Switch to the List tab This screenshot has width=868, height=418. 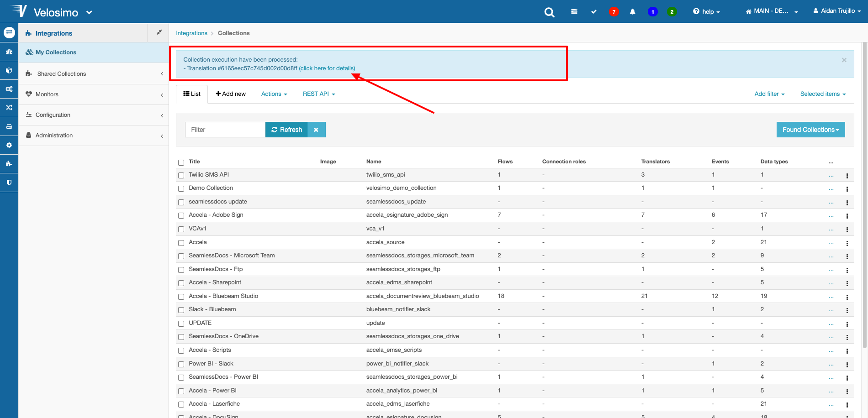(x=192, y=94)
